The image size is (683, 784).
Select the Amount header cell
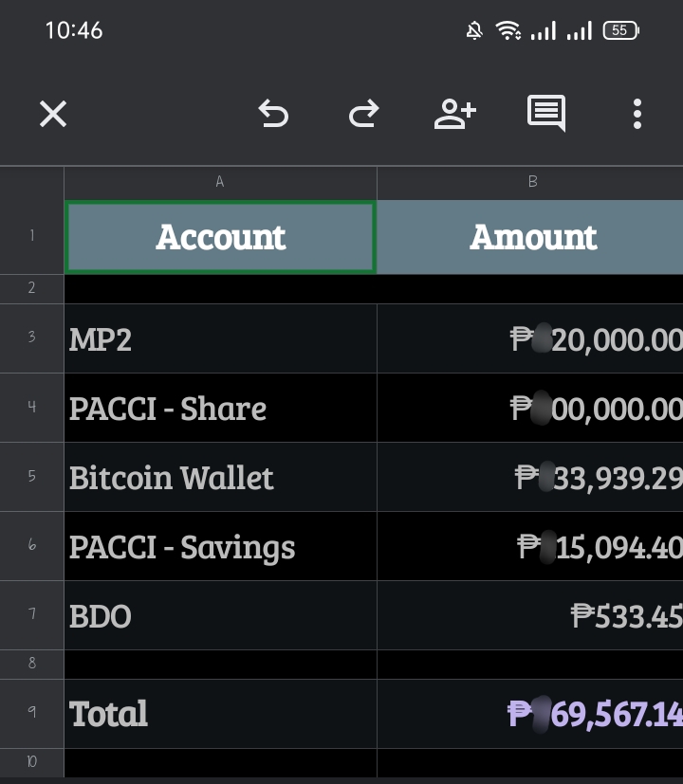[x=530, y=236]
